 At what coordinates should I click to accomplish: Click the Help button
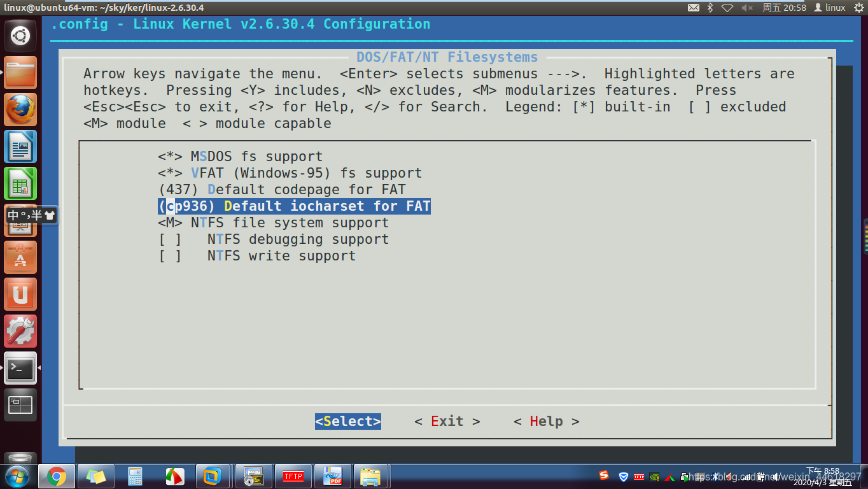(x=547, y=422)
